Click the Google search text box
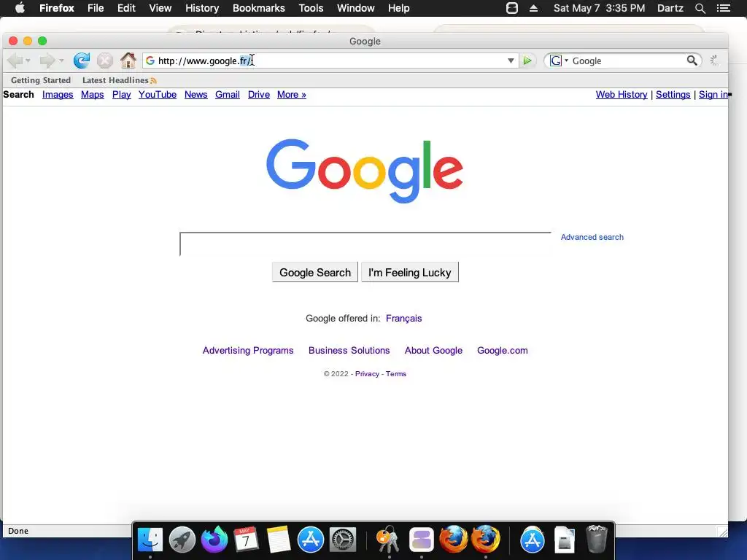Screen dimensions: 747x560 click(x=365, y=244)
